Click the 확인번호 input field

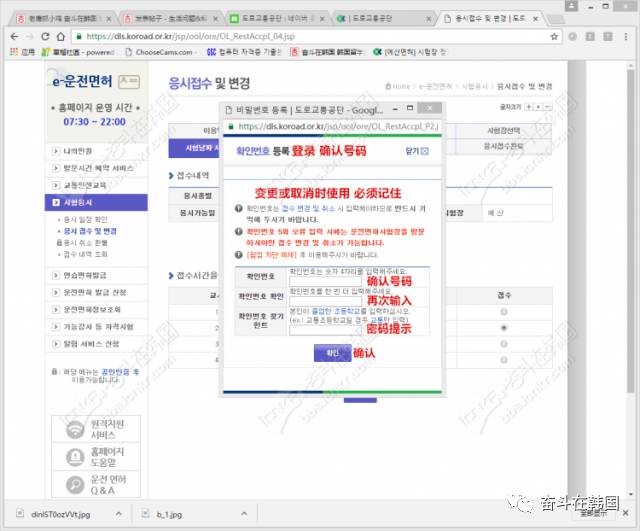(x=325, y=281)
